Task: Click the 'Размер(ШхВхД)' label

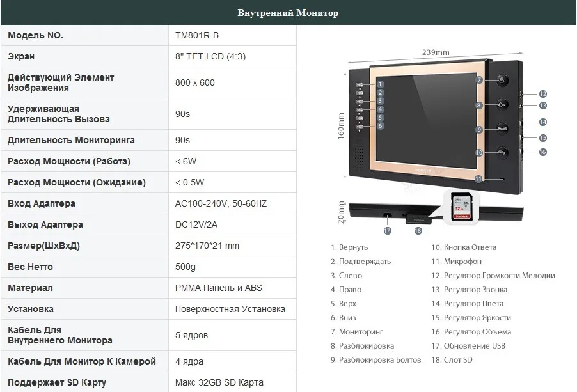Action: tap(43, 246)
